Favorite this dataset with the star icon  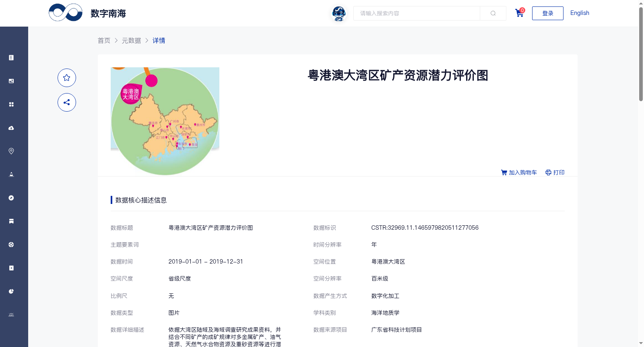(67, 78)
